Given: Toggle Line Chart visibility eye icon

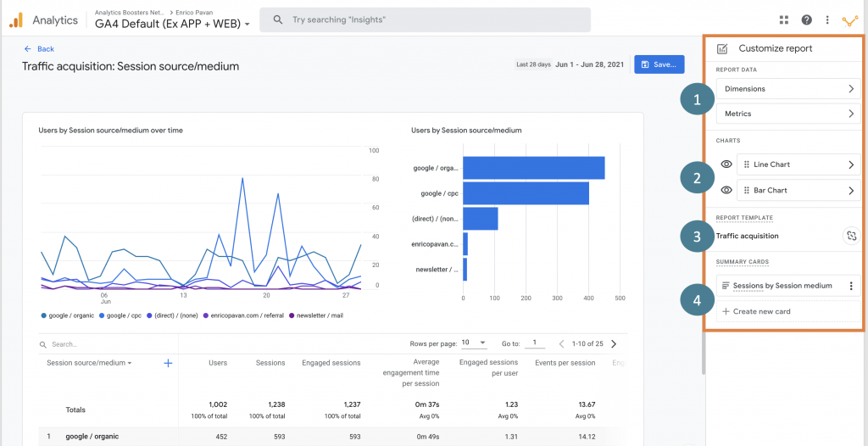Looking at the screenshot, I should [x=726, y=165].
